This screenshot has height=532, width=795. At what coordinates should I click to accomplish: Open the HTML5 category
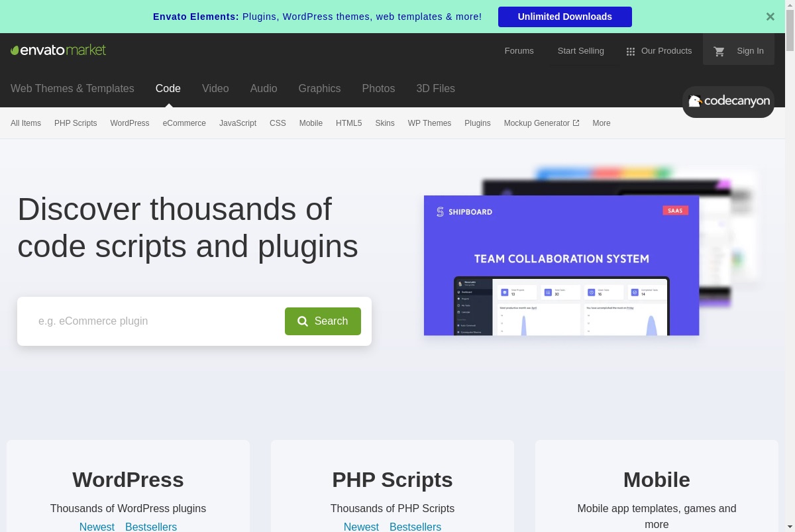click(348, 123)
